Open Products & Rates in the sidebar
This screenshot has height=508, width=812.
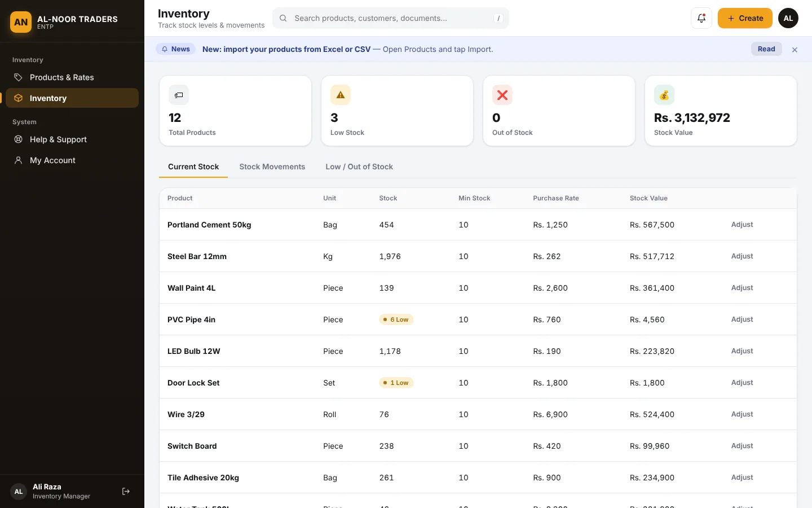tap(72, 77)
